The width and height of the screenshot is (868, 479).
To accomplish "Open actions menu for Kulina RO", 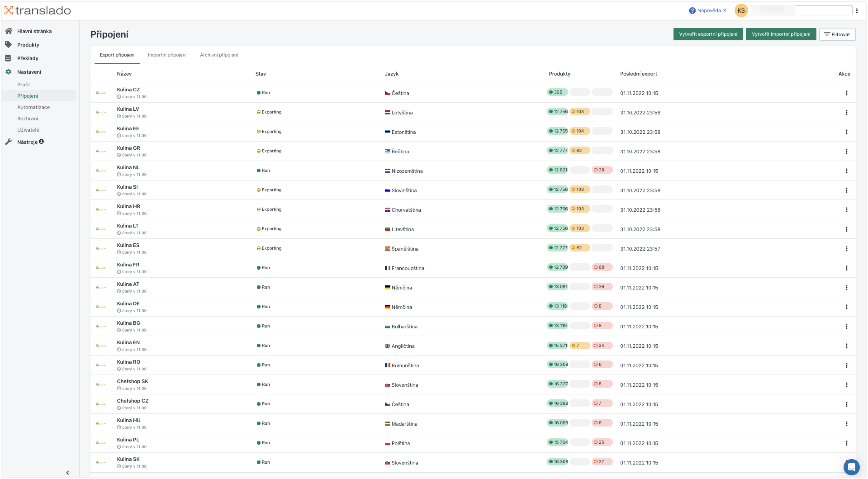I will point(846,365).
